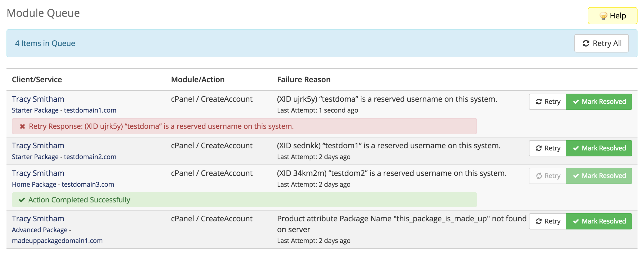Click the disabled Retry for testdomain3.com

pyautogui.click(x=548, y=176)
